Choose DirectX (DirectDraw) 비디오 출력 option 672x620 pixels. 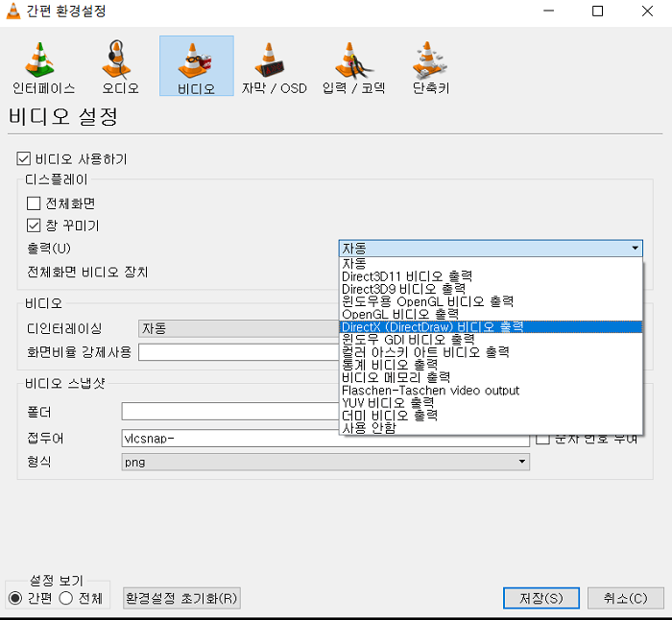(x=491, y=327)
